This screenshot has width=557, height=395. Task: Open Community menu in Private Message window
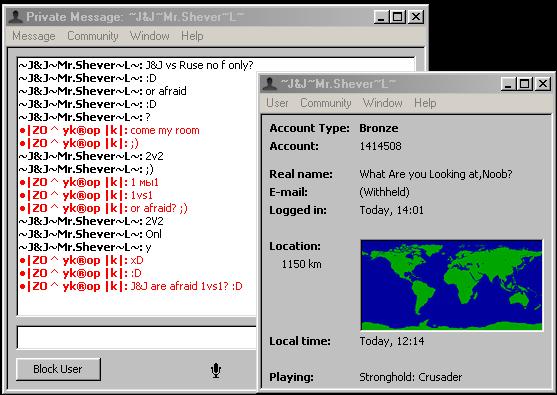(x=92, y=36)
